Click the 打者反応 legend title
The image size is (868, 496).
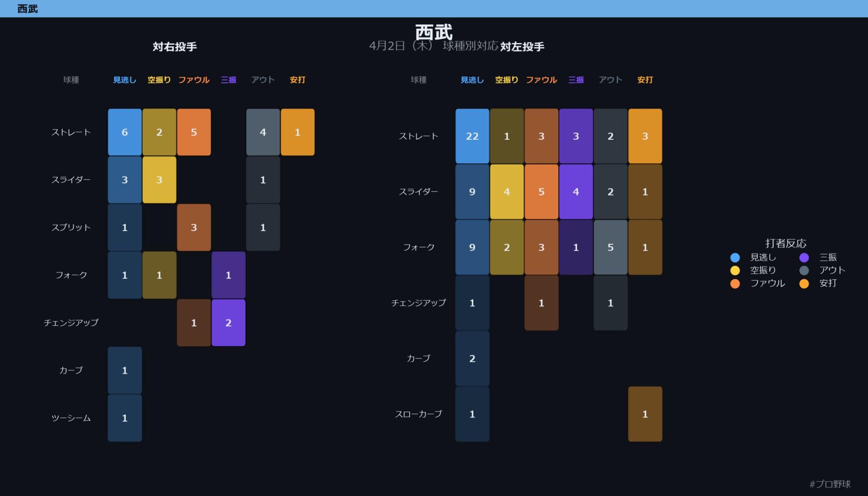click(786, 243)
